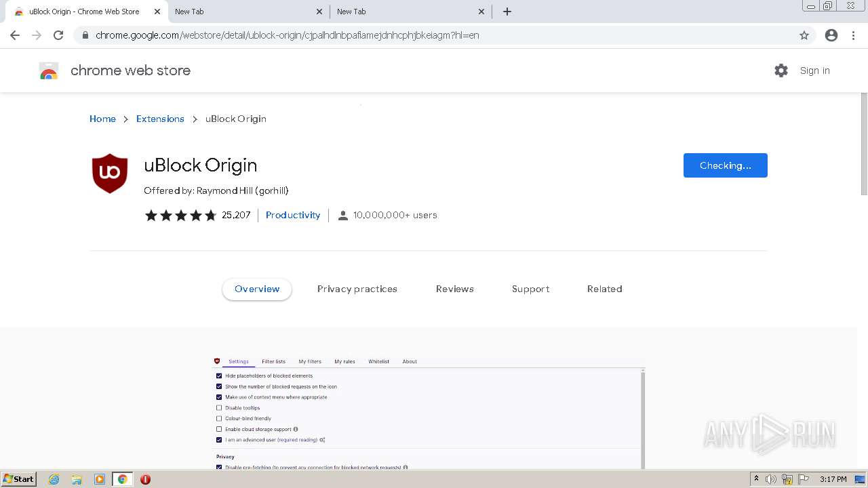Screen dimensions: 868x488
Task: Open the Windows Start menu
Action: pos(19,479)
